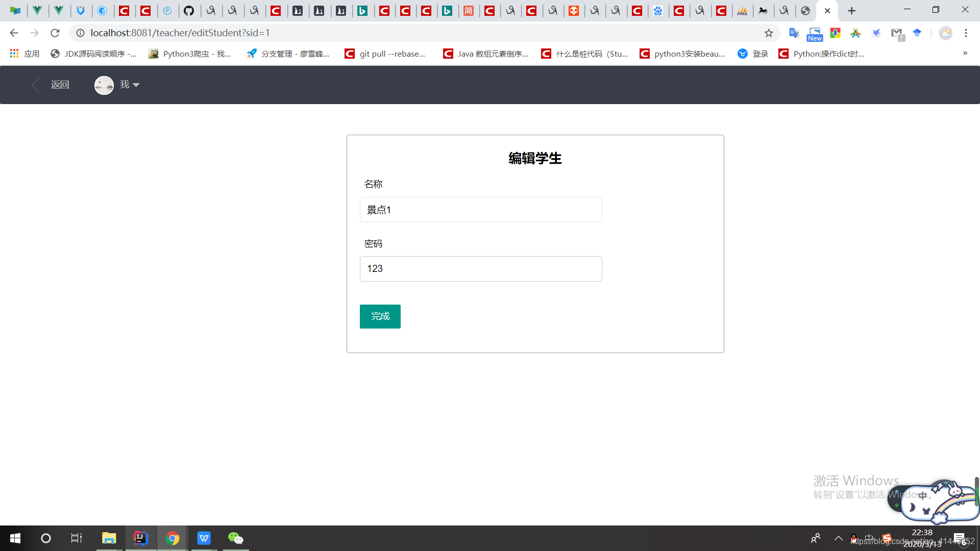Bookmark this page with the star icon
The image size is (980, 551).
[x=769, y=33]
